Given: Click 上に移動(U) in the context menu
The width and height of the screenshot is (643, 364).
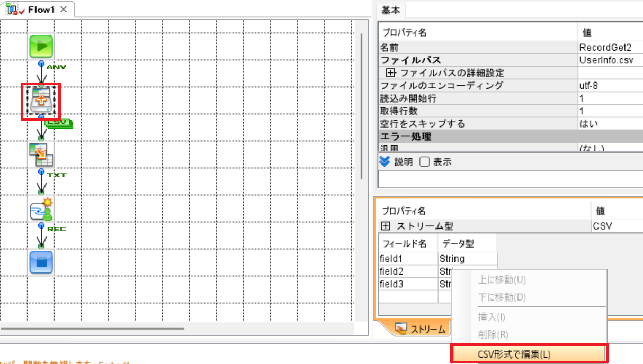Looking at the screenshot, I should (502, 279).
